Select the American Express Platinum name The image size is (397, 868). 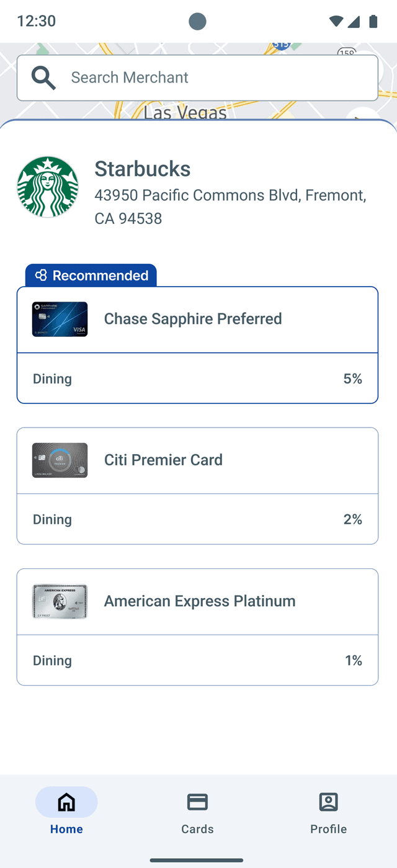point(199,601)
